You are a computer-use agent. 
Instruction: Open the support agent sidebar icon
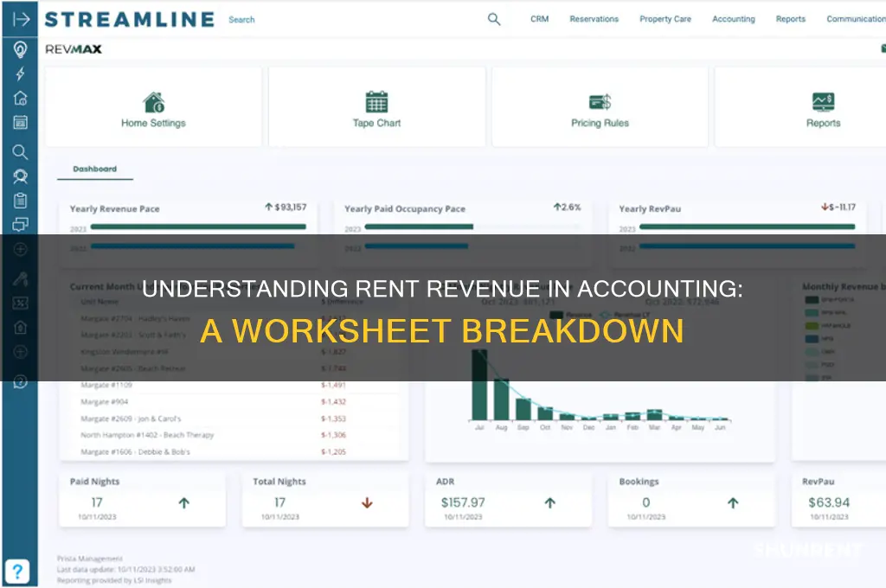tap(21, 176)
